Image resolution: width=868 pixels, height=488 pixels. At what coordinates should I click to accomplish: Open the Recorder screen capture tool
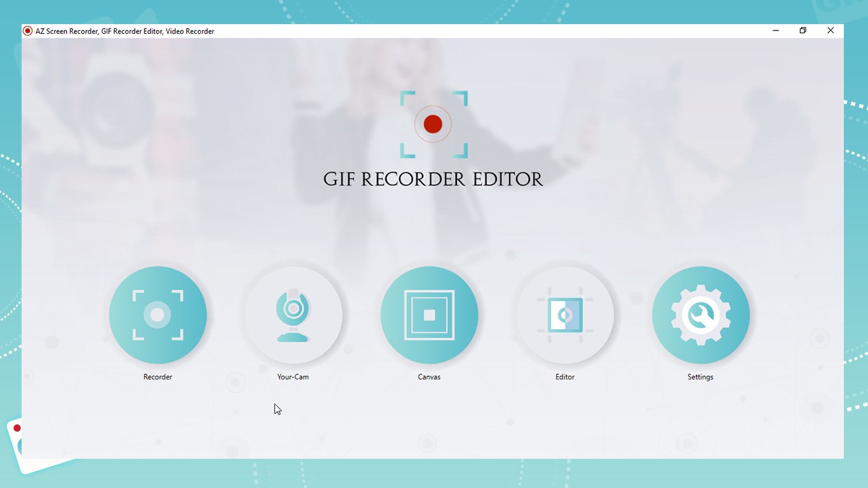pos(158,315)
